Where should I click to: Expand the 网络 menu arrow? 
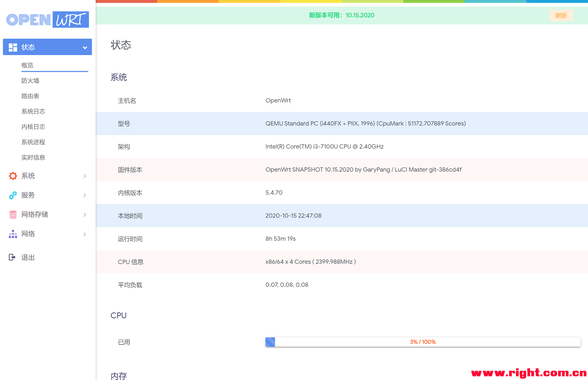85,234
